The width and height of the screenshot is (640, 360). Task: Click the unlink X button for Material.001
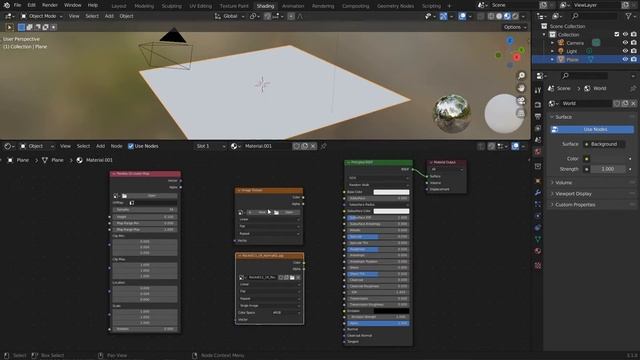[x=313, y=146]
